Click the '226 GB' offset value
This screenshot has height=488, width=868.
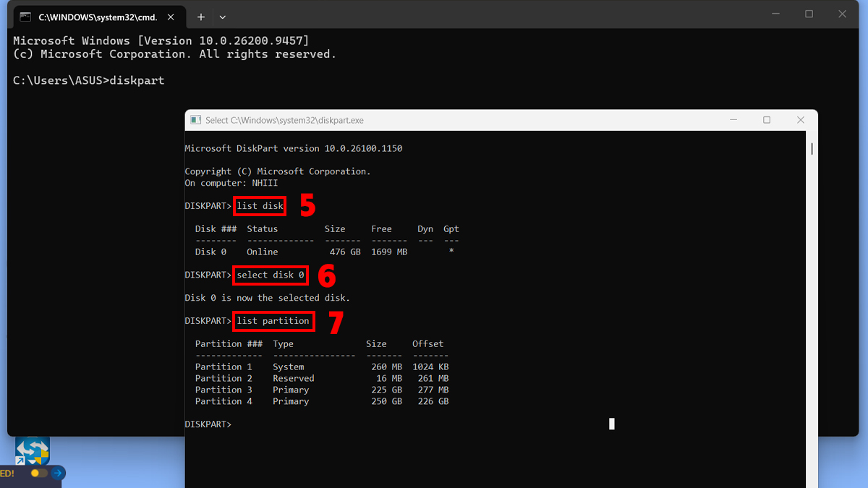433,401
